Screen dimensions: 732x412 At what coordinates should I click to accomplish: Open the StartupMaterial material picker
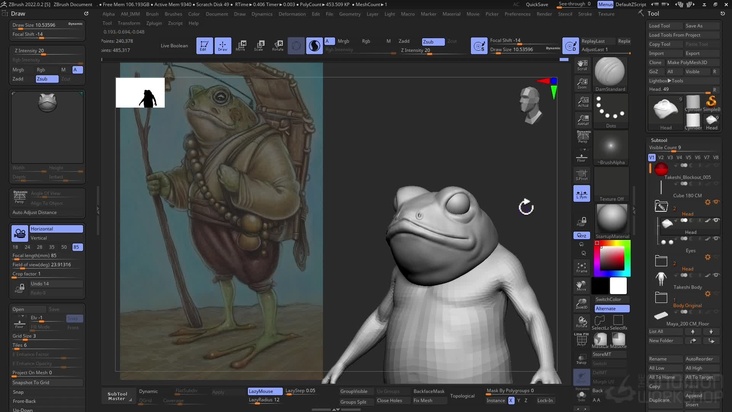[x=611, y=221]
